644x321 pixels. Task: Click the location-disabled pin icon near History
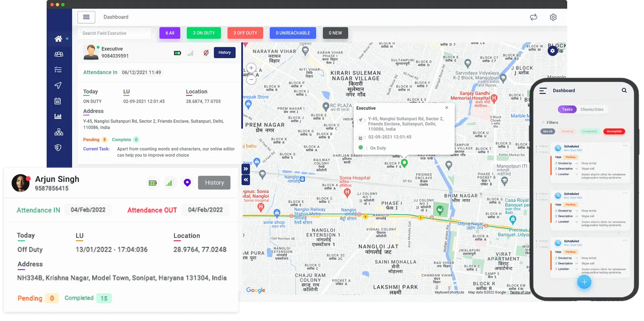(x=206, y=53)
